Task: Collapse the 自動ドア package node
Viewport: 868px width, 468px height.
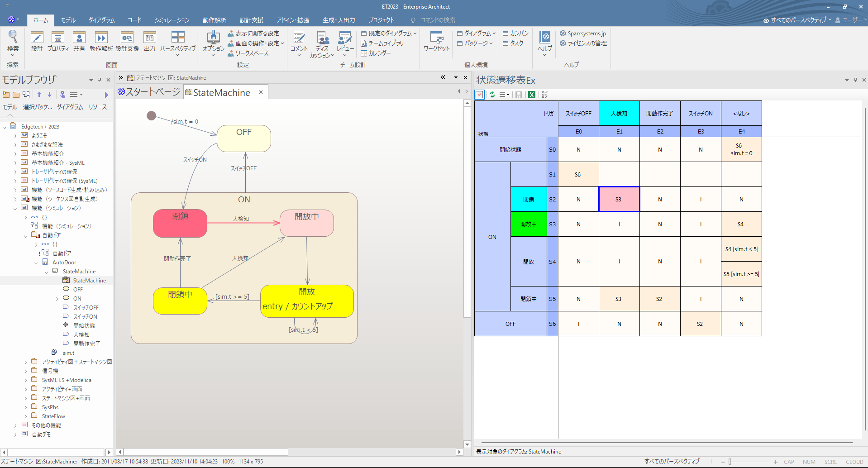Action: coord(25,235)
